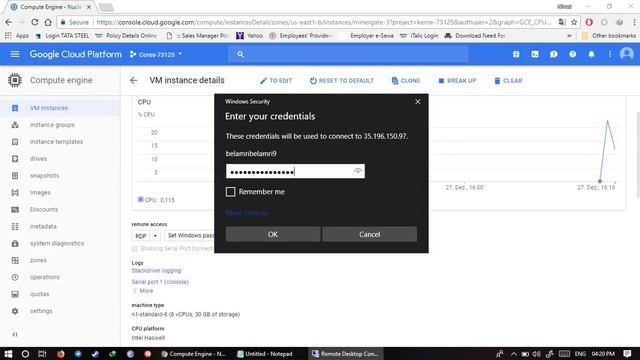Open the feedback icon in header
This screenshot has width=640, height=360.
coord(553,54)
